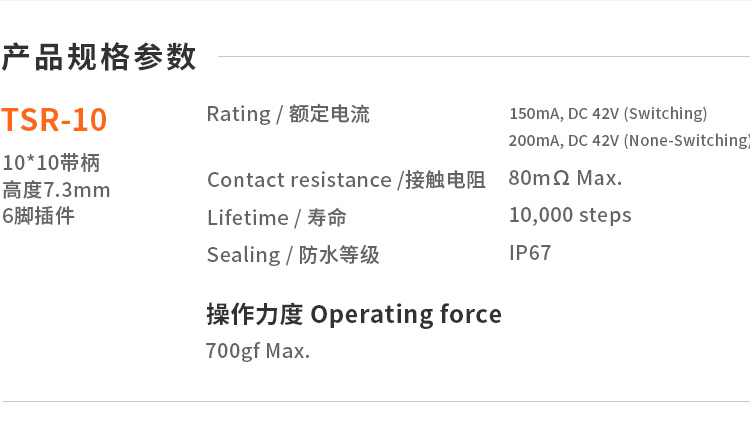This screenshot has width=750, height=423.
Task: Click the horizontal rule beside the section header
Action: 480,57
